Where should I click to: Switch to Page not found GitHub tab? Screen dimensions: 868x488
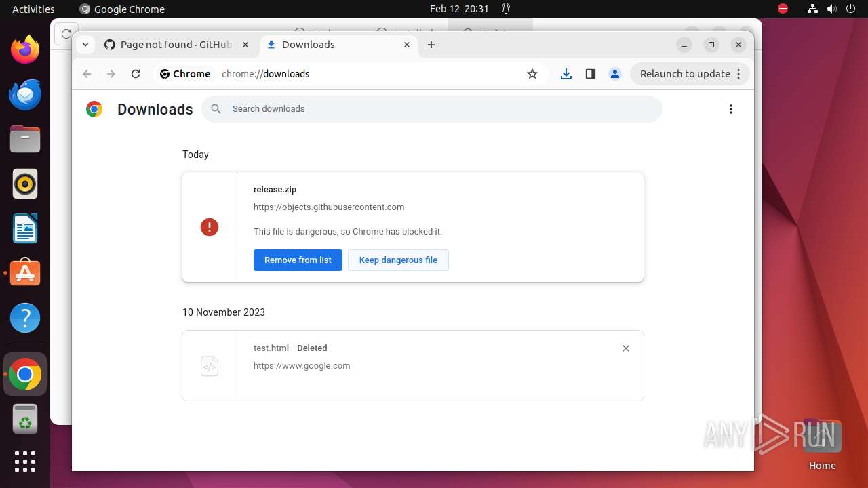[x=177, y=45]
